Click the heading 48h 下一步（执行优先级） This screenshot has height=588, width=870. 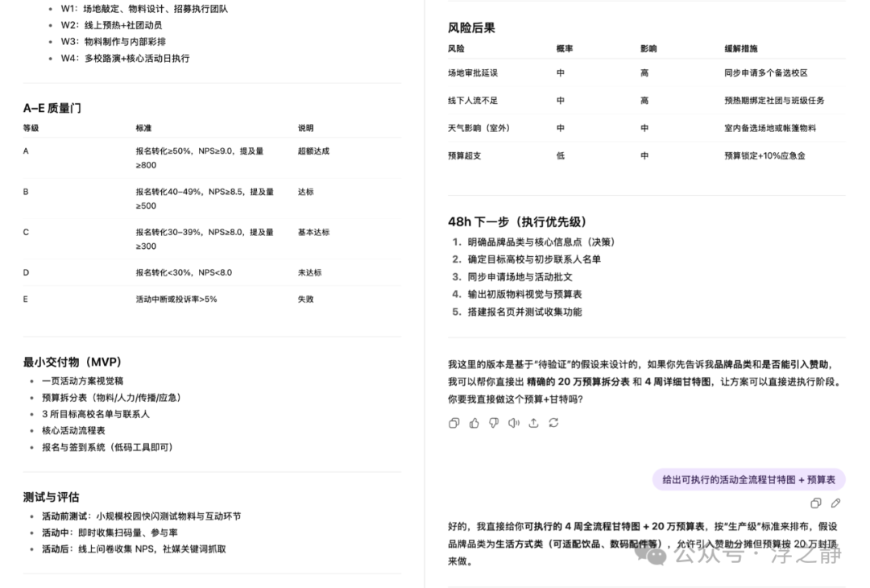pyautogui.click(x=518, y=222)
